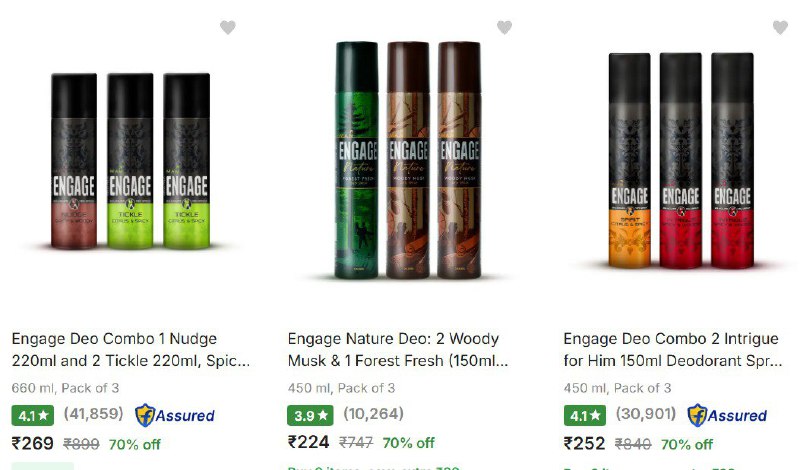View the Intrigue for Him deo bottles image

pyautogui.click(x=681, y=161)
